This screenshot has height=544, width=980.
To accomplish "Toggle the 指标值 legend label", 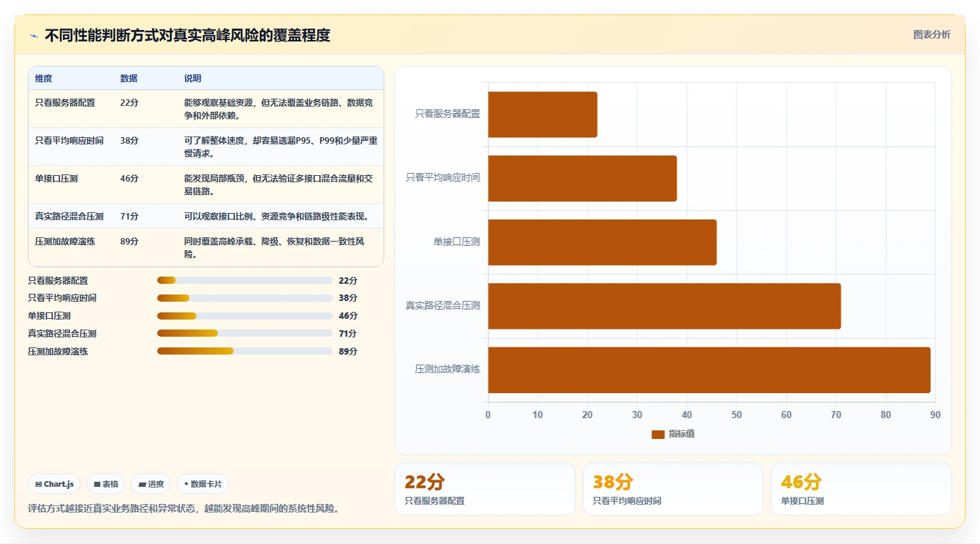I will 681,434.
